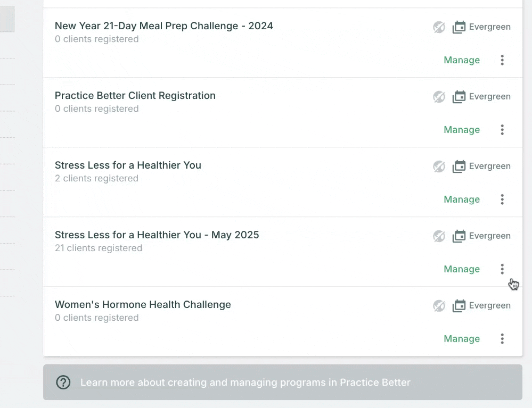Click the question mark help icon
The width and height of the screenshot is (532, 408).
(63, 382)
